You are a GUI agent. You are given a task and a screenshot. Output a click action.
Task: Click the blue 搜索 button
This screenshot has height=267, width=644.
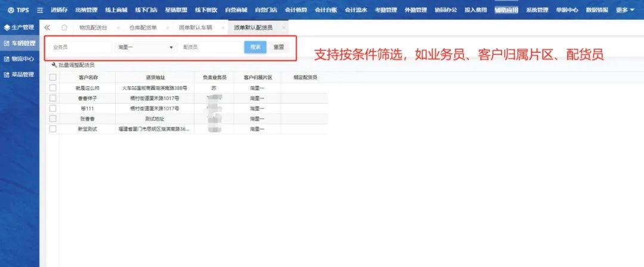(255, 47)
